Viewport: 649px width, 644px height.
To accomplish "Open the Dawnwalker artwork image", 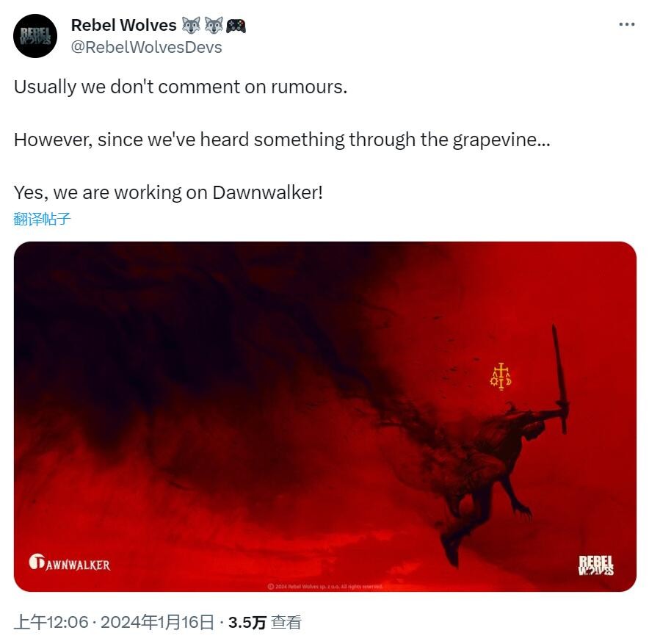I will (325, 416).
